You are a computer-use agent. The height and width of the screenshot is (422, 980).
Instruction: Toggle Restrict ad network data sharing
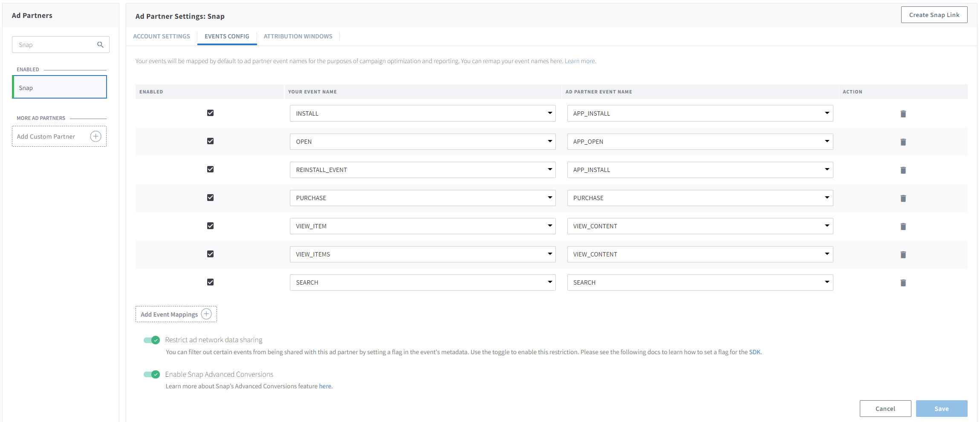[x=152, y=340]
